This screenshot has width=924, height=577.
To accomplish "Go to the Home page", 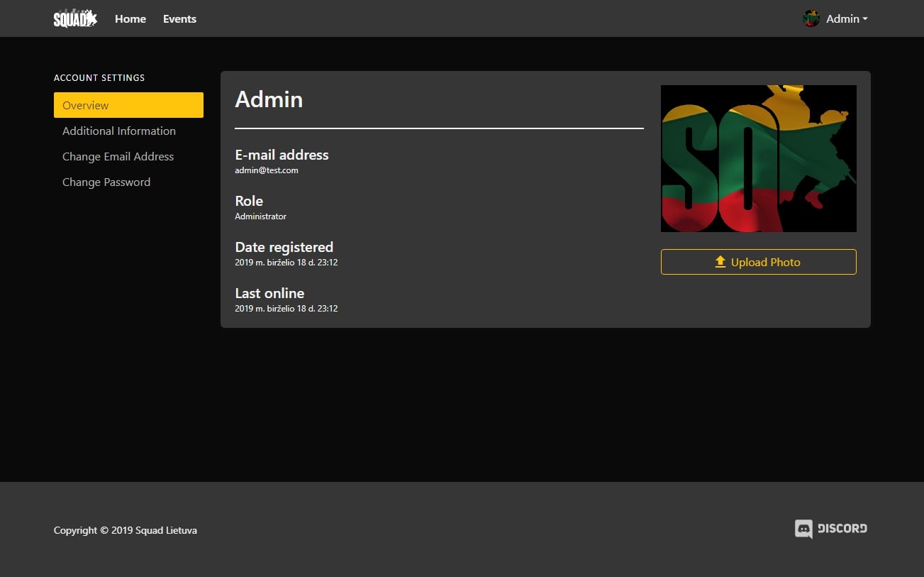I will click(130, 19).
